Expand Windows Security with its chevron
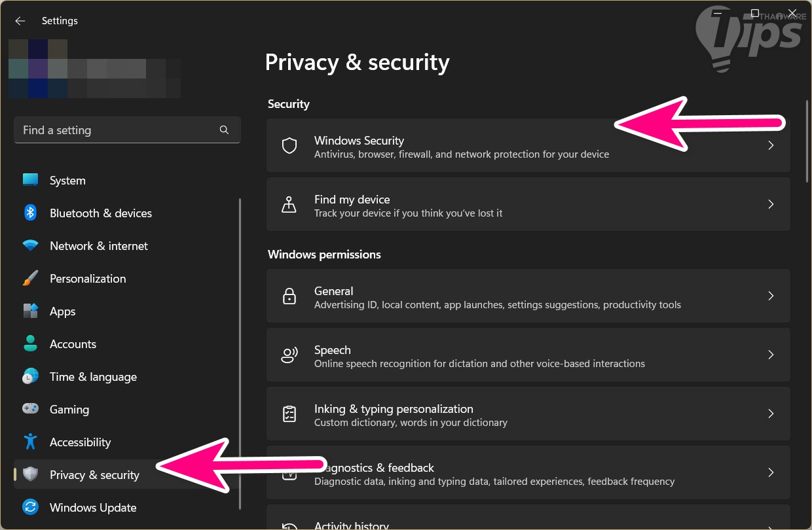Viewport: 812px width, 530px height. pos(771,145)
